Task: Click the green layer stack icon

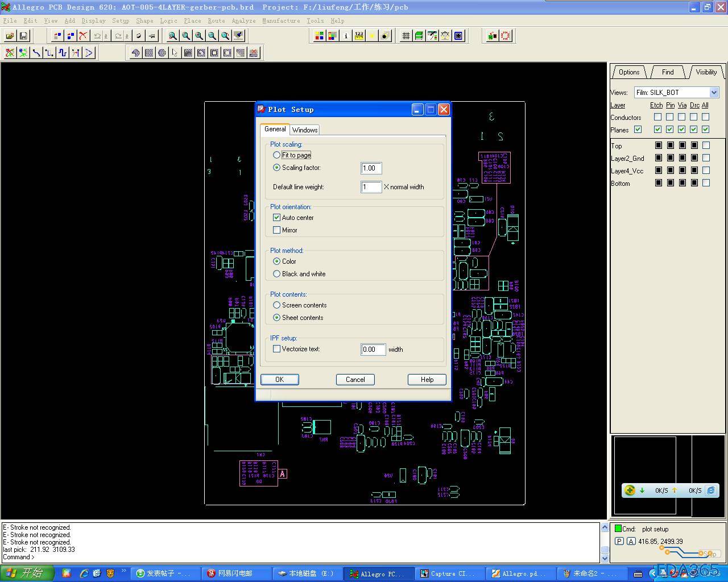Action: tap(419, 36)
